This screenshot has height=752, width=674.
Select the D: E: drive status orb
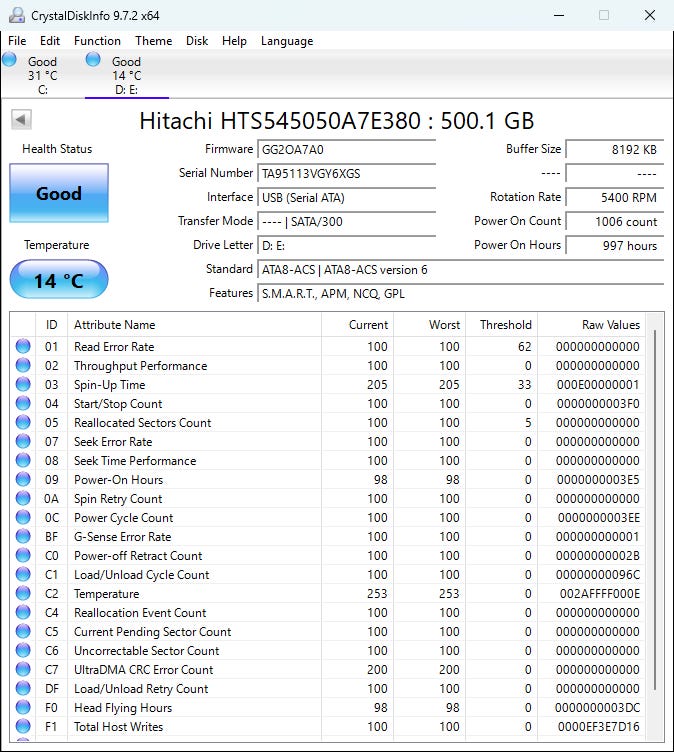pos(93,60)
